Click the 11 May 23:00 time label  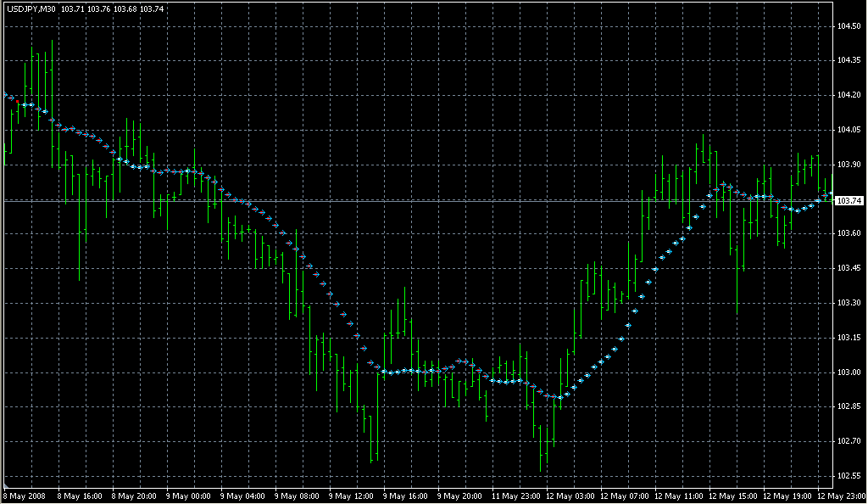[513, 496]
